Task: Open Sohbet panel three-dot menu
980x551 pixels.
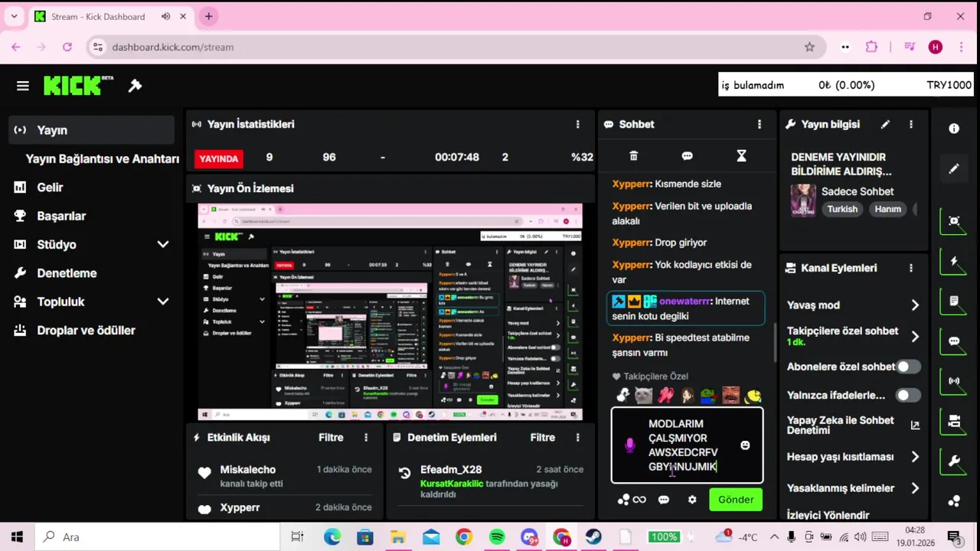Action: point(759,124)
